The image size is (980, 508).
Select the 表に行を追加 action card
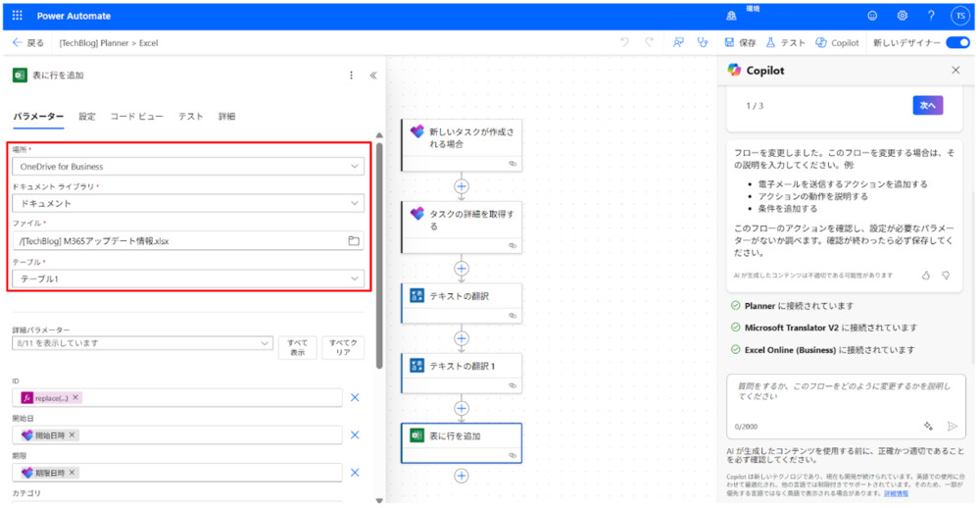[x=462, y=443]
